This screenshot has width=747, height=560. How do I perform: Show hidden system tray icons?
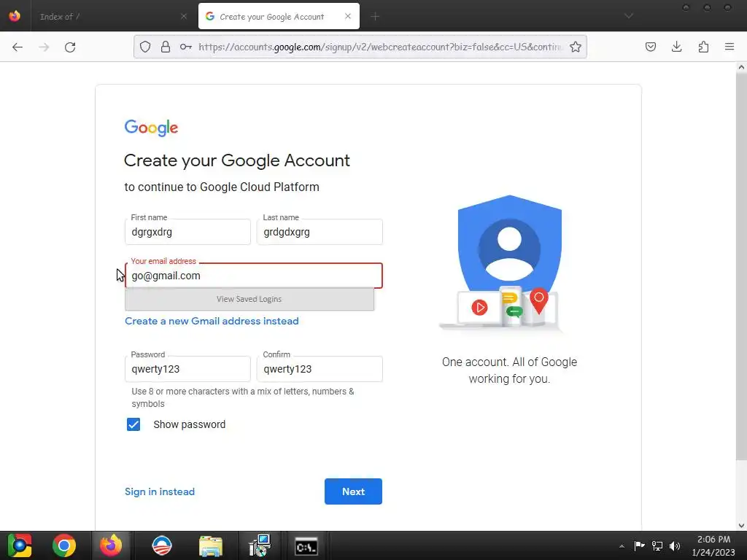pos(622,546)
